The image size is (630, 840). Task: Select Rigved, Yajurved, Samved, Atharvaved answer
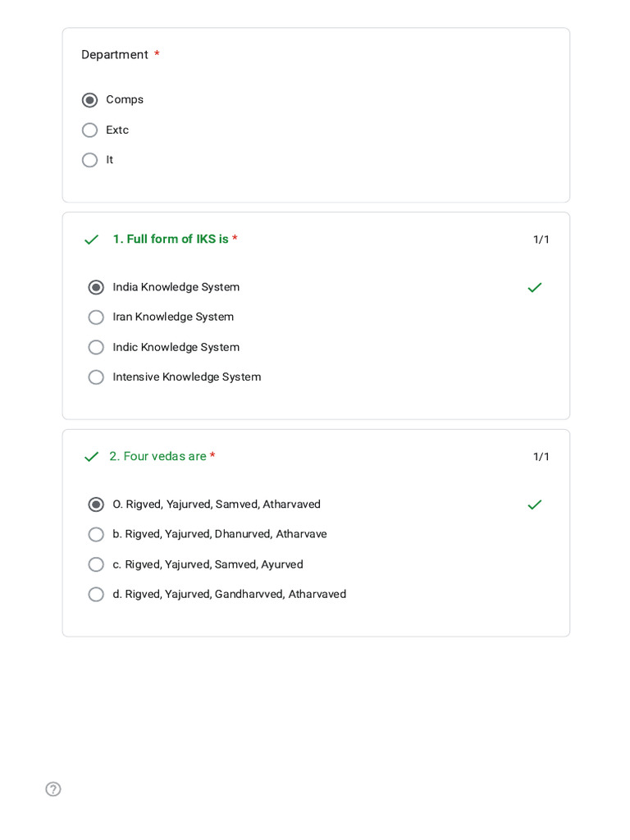tap(96, 504)
